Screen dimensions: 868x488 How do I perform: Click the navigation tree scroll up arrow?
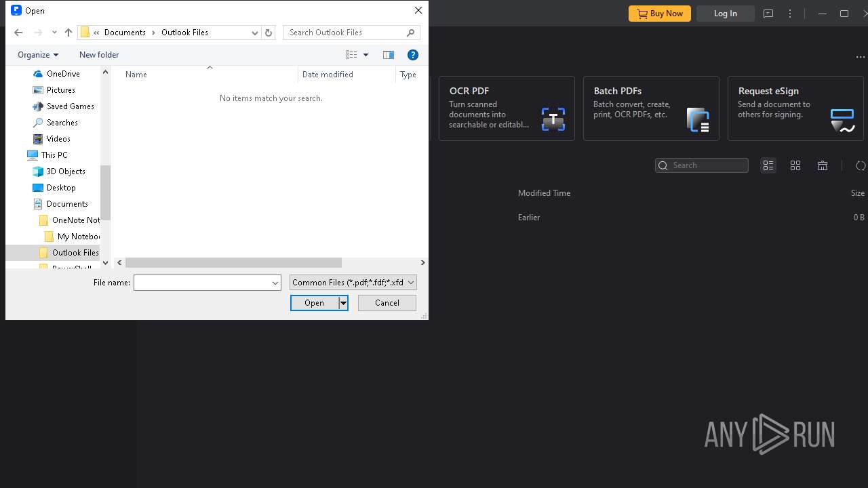pyautogui.click(x=105, y=72)
